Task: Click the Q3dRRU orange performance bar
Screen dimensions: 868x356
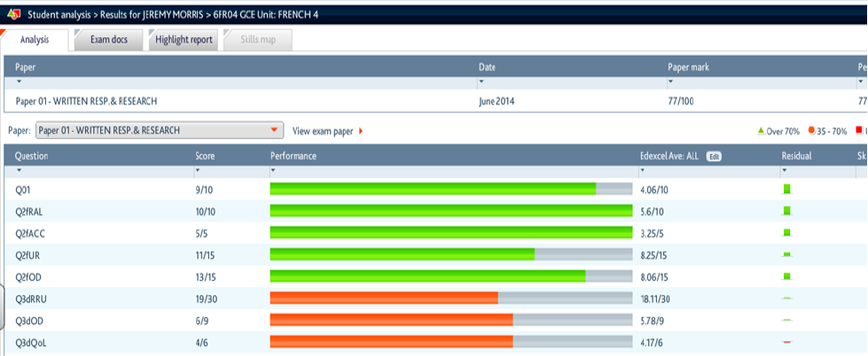Action: [383, 298]
